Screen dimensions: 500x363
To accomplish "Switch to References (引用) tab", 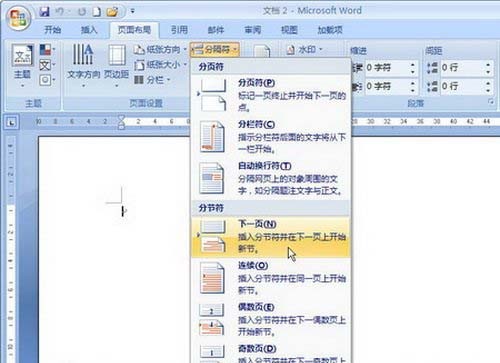I will coord(179,30).
